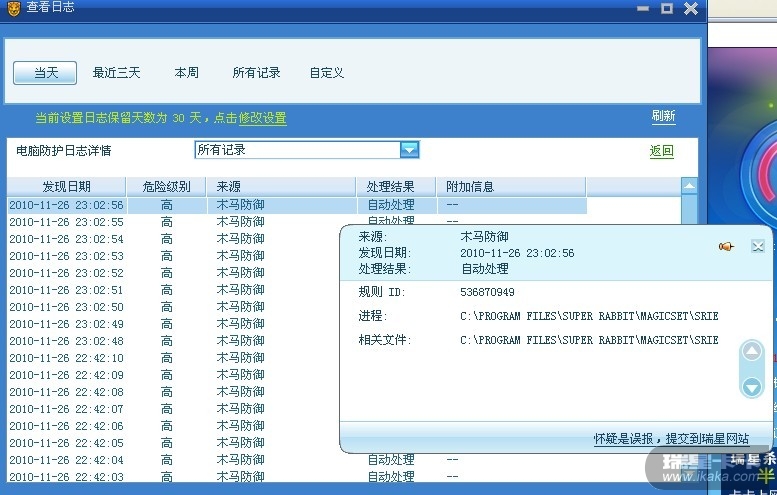The height and width of the screenshot is (495, 777).
Task: Select log row 2010-11-26 23:02:55
Action: tap(297, 222)
